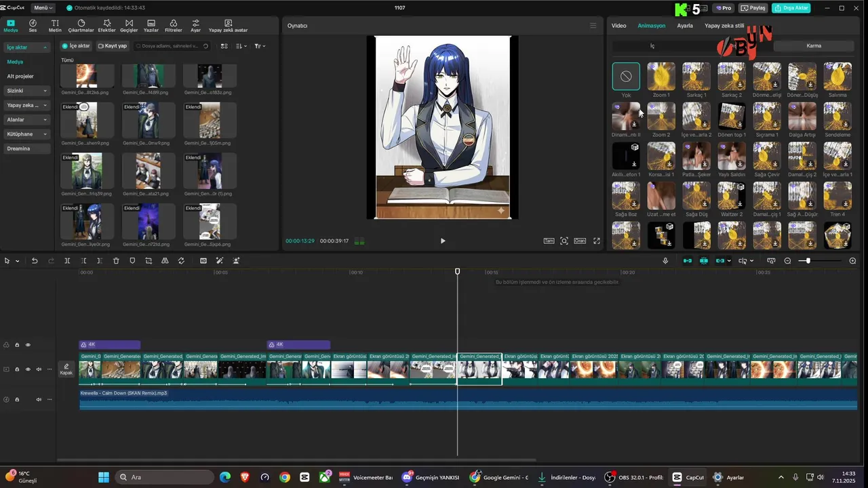Switch to the Ayarla tab
The width and height of the screenshot is (868, 488).
click(x=685, y=26)
